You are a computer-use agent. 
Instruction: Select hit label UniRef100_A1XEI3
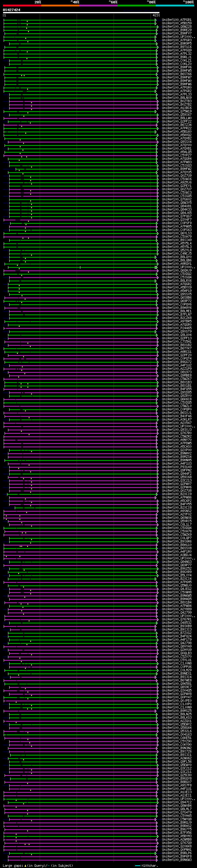coord(177,792)
